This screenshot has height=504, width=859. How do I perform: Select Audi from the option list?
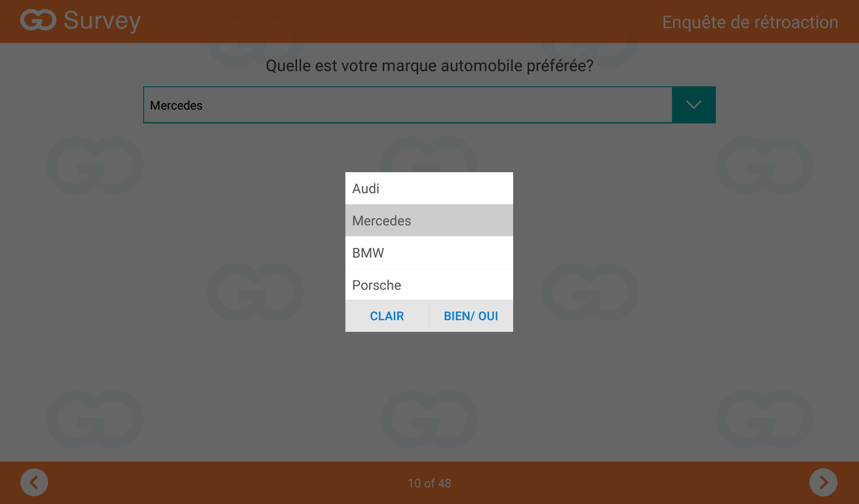pos(429,188)
